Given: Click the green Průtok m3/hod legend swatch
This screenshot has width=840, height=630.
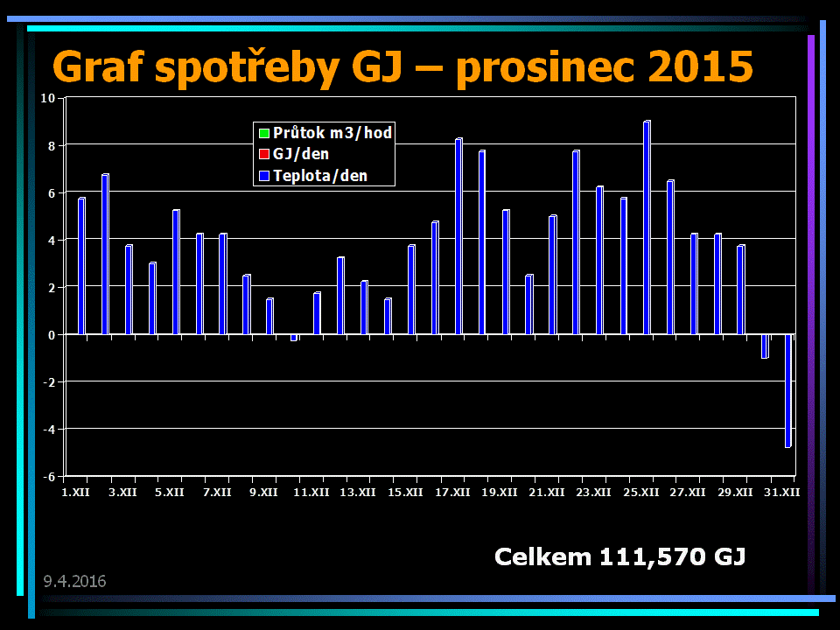Looking at the screenshot, I should pyautogui.click(x=262, y=134).
